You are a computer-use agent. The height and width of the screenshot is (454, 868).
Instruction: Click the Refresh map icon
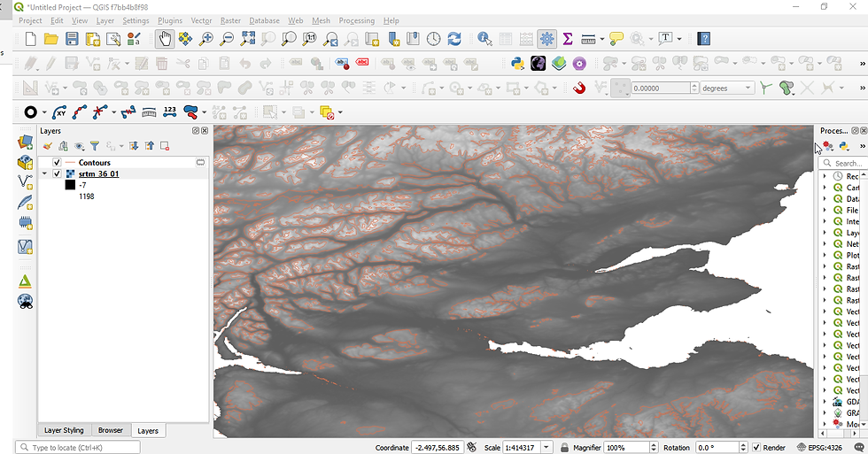tap(454, 39)
